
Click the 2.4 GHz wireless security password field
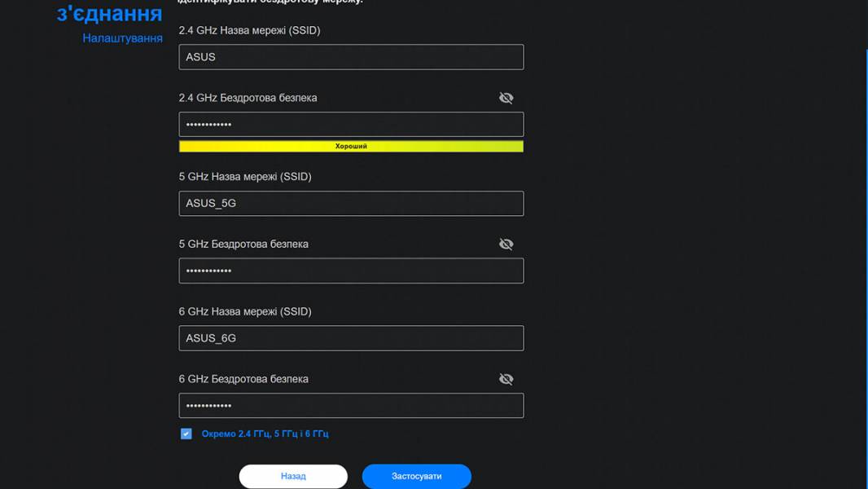pyautogui.click(x=351, y=125)
